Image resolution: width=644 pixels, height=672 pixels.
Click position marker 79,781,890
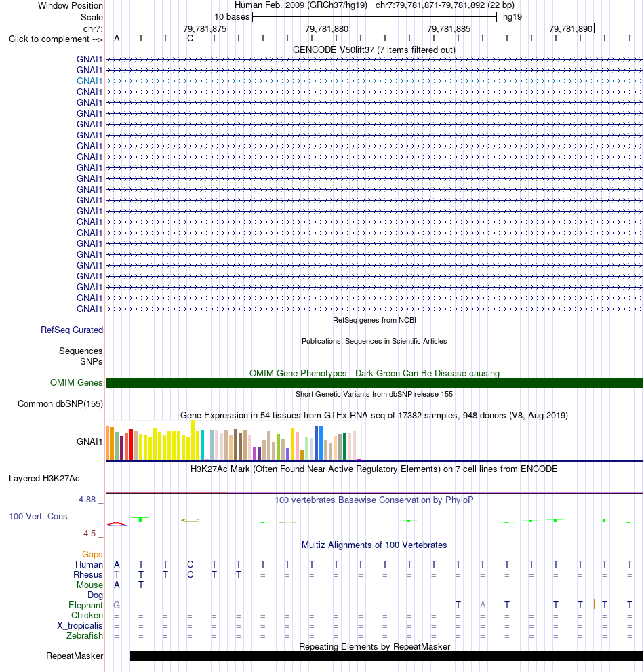point(571,28)
